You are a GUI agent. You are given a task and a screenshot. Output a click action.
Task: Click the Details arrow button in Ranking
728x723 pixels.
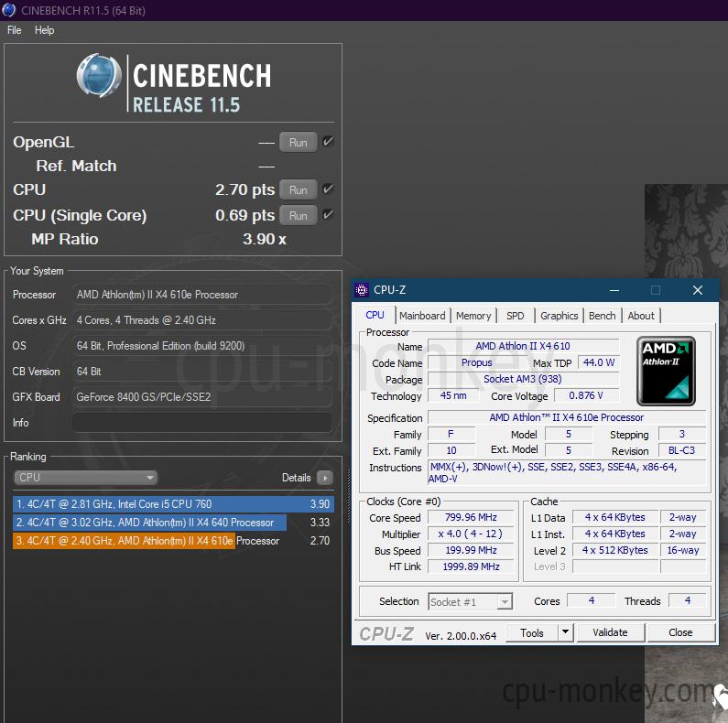coord(325,478)
